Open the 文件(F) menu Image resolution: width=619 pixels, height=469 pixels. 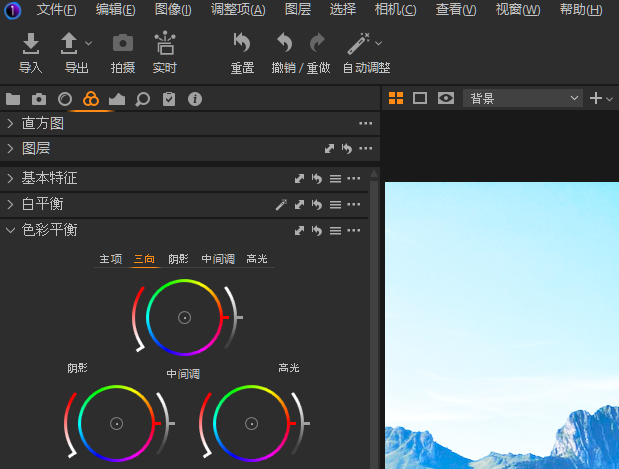[56, 9]
